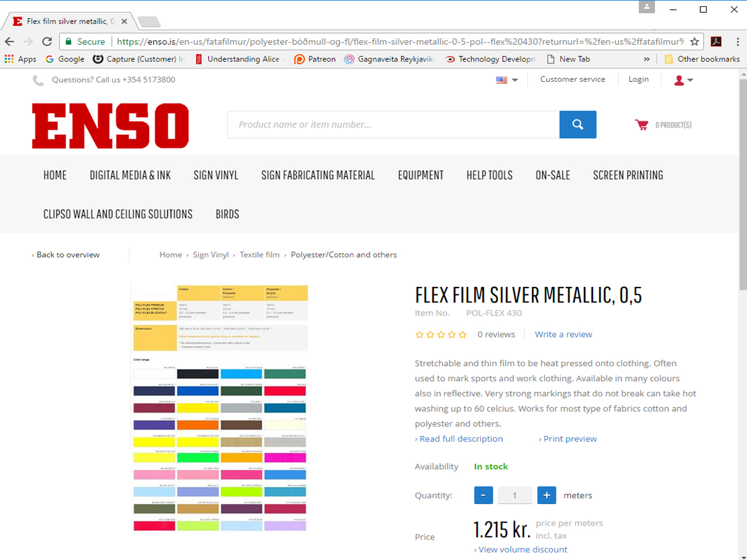Click Home breadcrumb
The width and height of the screenshot is (747, 560).
point(171,255)
